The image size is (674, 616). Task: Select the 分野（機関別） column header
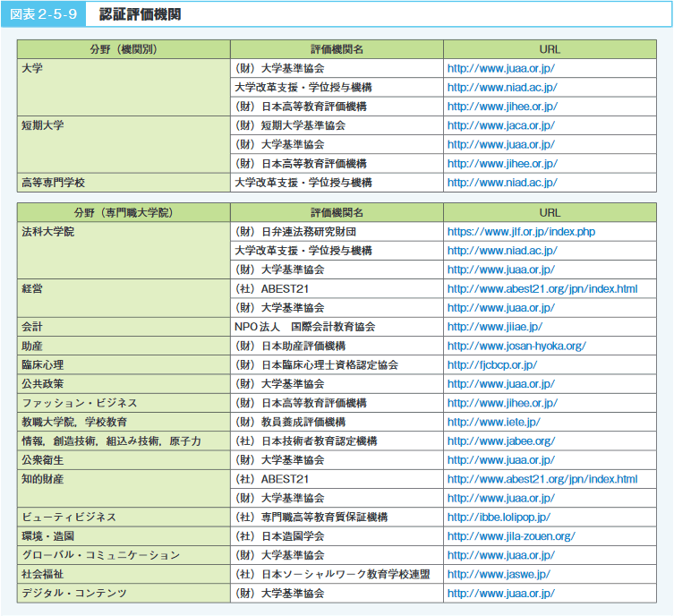point(124,49)
